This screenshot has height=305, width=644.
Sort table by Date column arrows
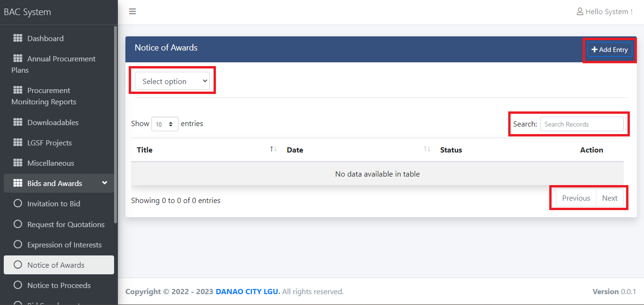click(427, 149)
